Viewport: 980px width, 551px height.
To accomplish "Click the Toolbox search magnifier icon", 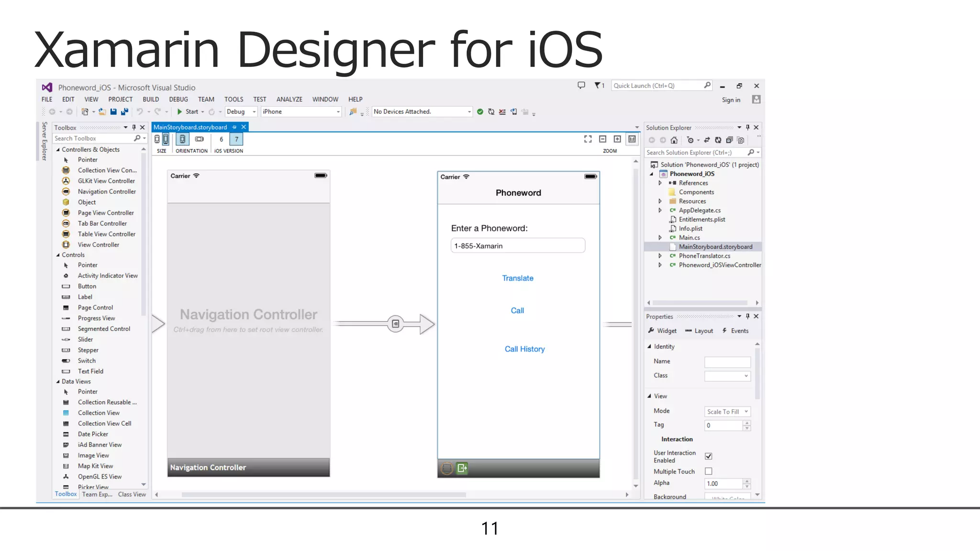I will tap(137, 138).
